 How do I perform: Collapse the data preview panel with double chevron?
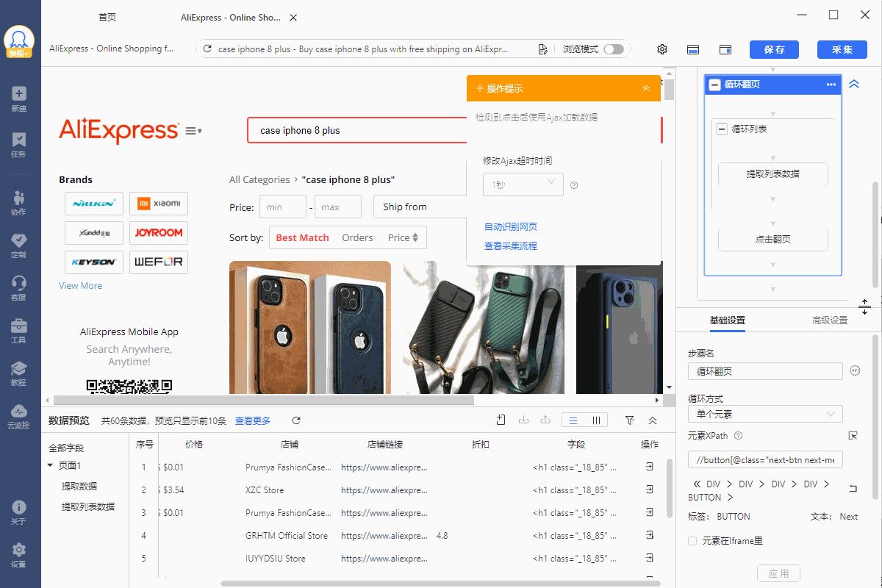pos(653,420)
